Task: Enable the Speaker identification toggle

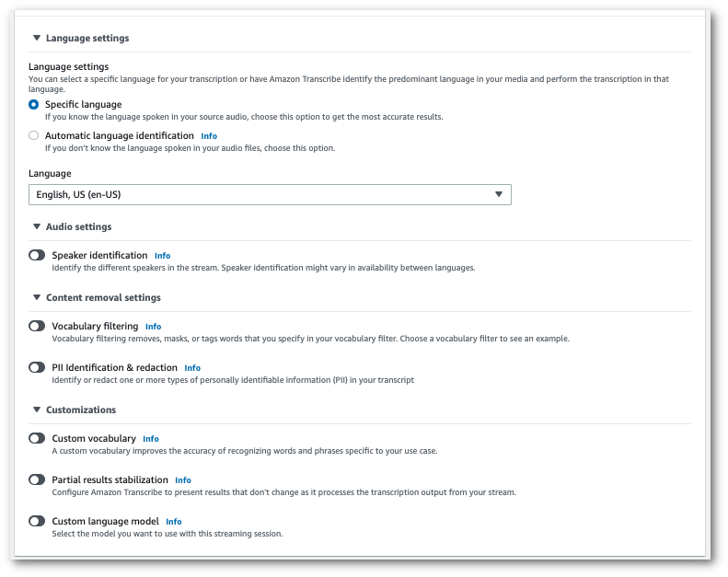Action: coord(37,255)
